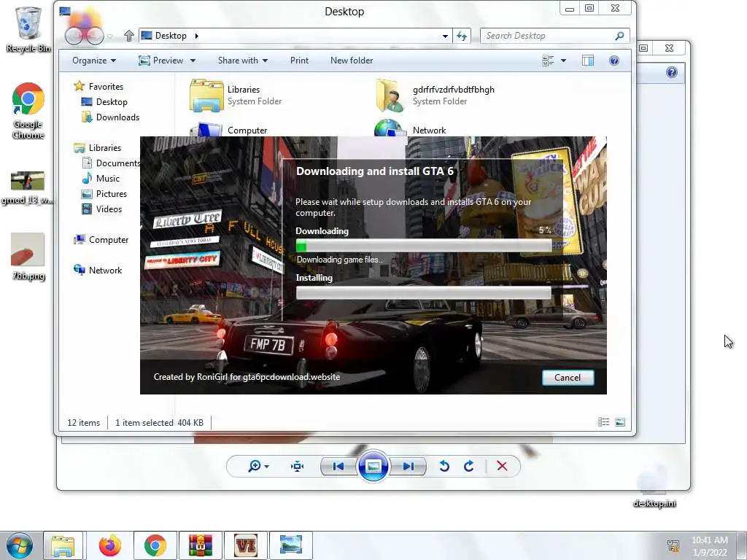
Task: Delete image with red X in Photo Viewer
Action: click(502, 466)
